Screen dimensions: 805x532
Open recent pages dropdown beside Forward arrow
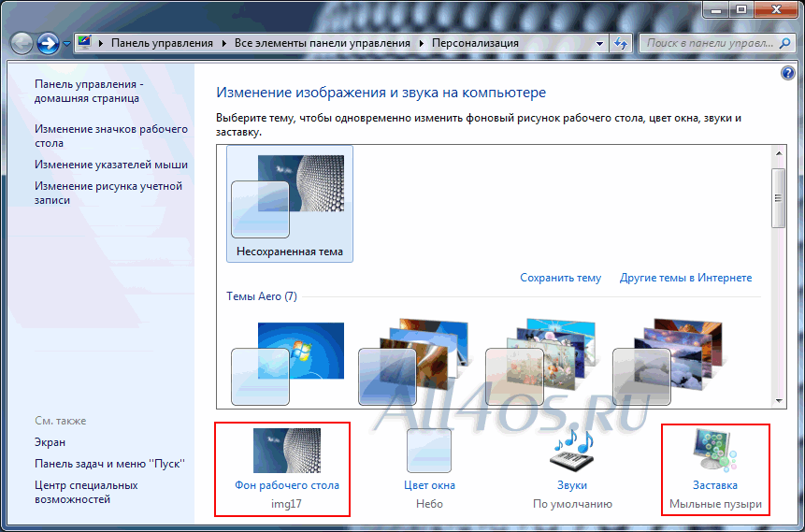click(66, 44)
